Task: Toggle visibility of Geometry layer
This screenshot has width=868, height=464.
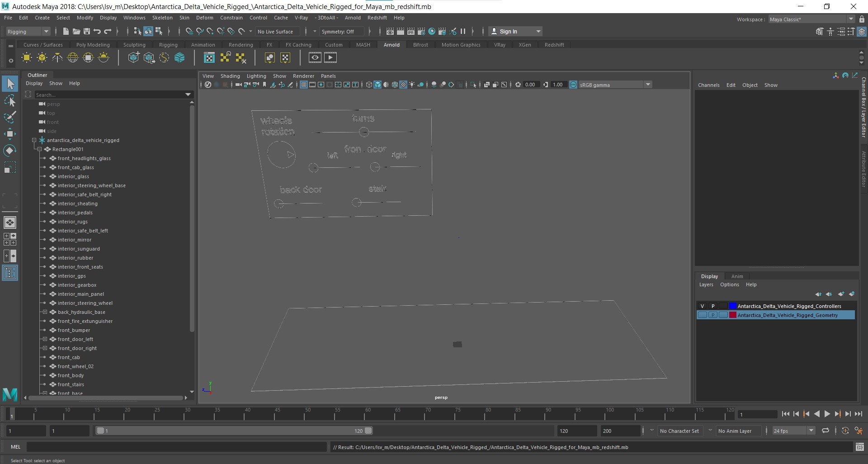Action: [702, 315]
